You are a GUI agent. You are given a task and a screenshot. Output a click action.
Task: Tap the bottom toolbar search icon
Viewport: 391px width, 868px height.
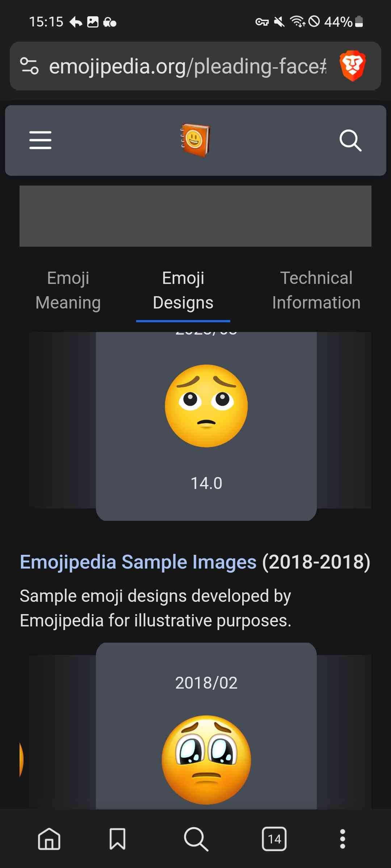[x=196, y=839]
